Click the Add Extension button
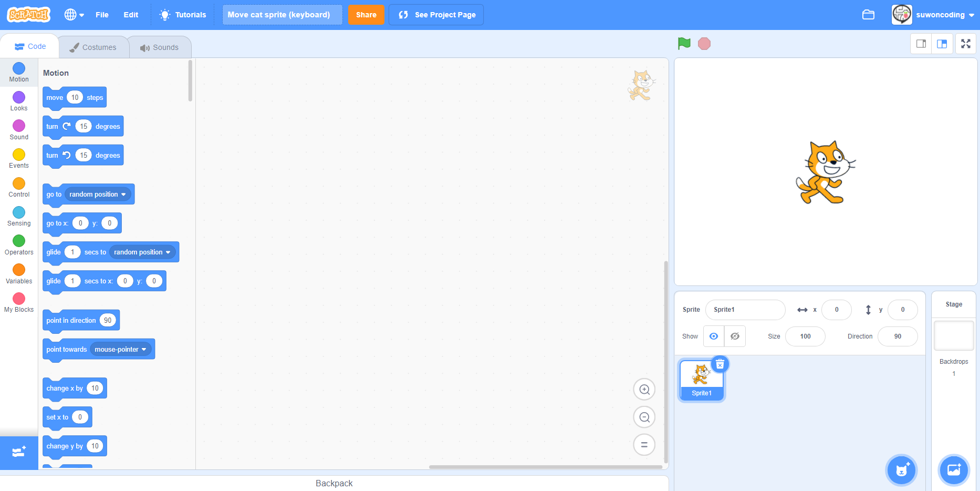Image resolution: width=980 pixels, height=491 pixels. pyautogui.click(x=19, y=452)
